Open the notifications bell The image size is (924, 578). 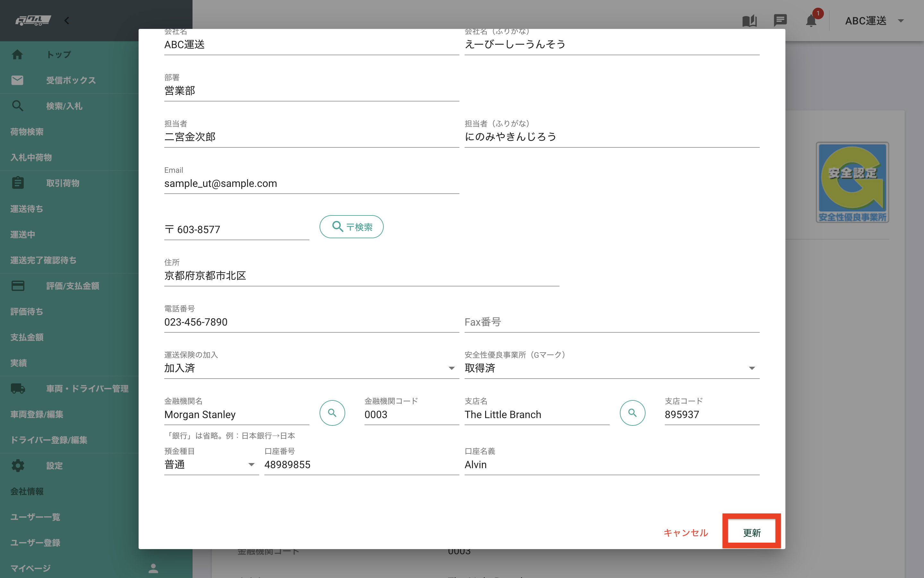click(811, 21)
